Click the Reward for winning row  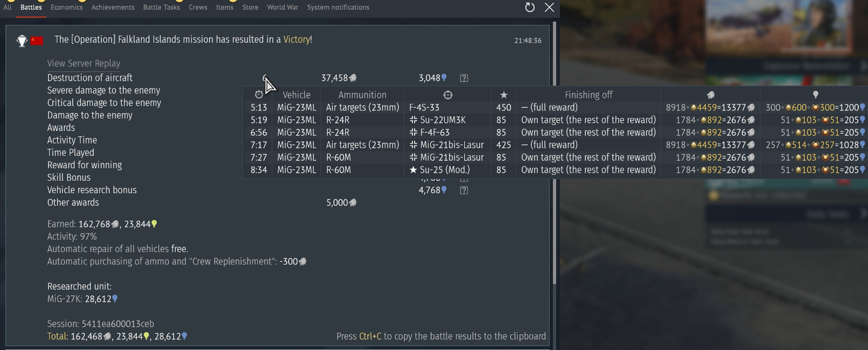[x=84, y=165]
